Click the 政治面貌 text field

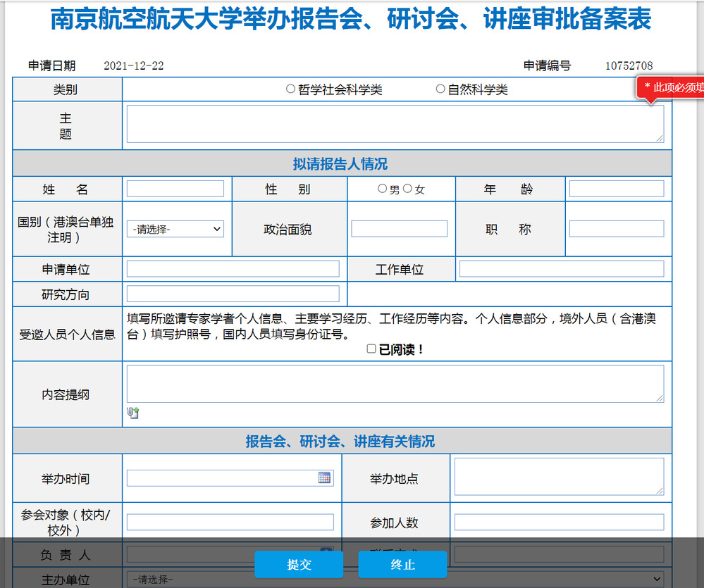[399, 229]
